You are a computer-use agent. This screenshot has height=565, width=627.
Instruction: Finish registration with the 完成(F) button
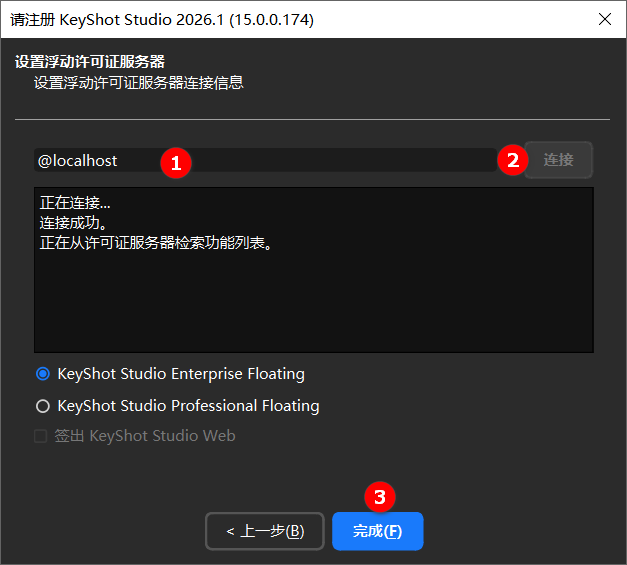tap(377, 531)
